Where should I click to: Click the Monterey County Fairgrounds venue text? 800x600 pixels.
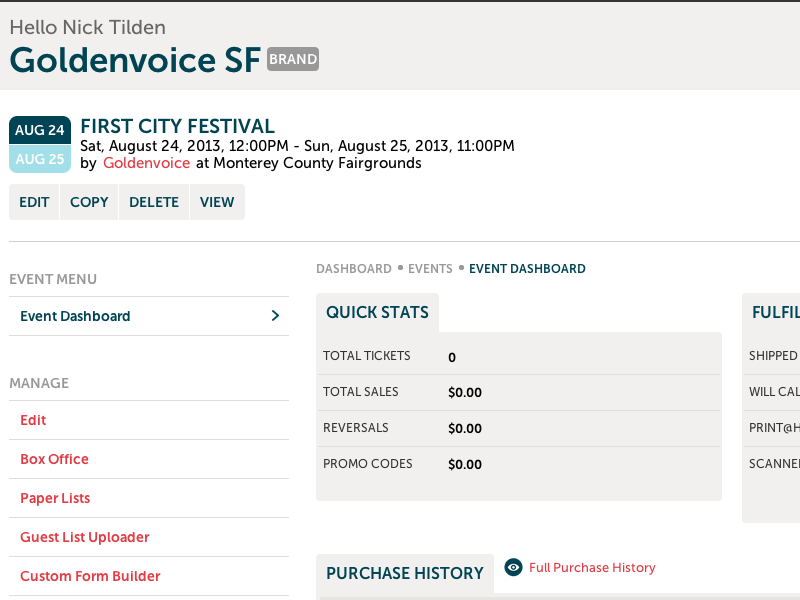(x=317, y=163)
